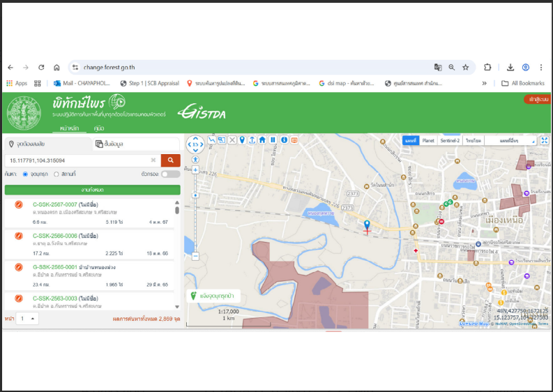Click the blue info icon on map toolbar
The height and width of the screenshot is (392, 553).
click(x=285, y=140)
